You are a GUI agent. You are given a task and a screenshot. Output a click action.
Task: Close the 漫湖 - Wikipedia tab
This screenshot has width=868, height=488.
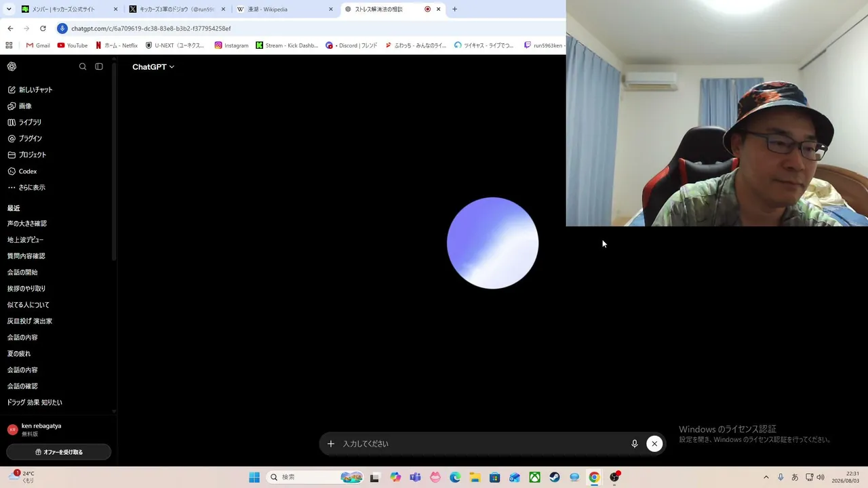pyautogui.click(x=331, y=9)
